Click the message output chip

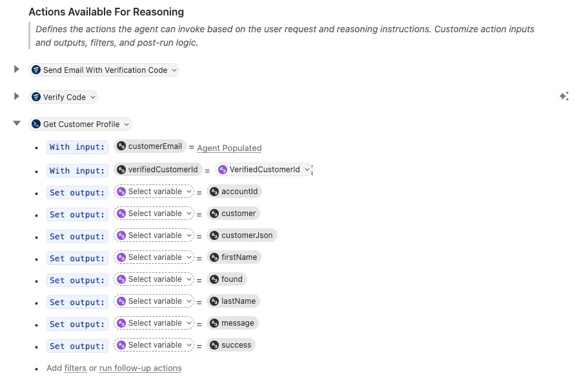[232, 323]
